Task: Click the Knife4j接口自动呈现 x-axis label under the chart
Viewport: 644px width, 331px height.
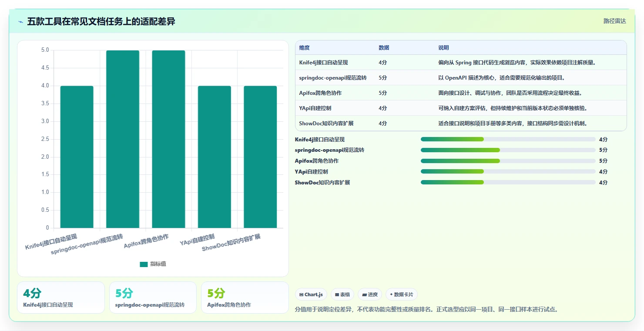Action: click(x=51, y=242)
